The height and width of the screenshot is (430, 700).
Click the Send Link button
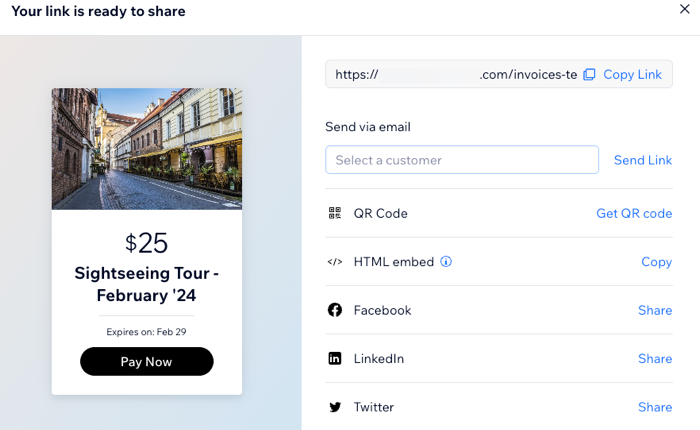643,160
